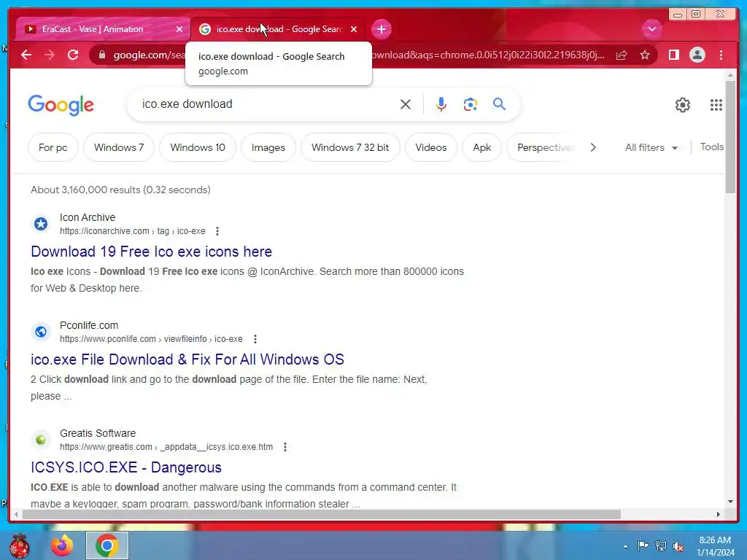Viewport: 747px width, 560px height.
Task: Click the About 3,160,000 results text
Action: (x=120, y=190)
